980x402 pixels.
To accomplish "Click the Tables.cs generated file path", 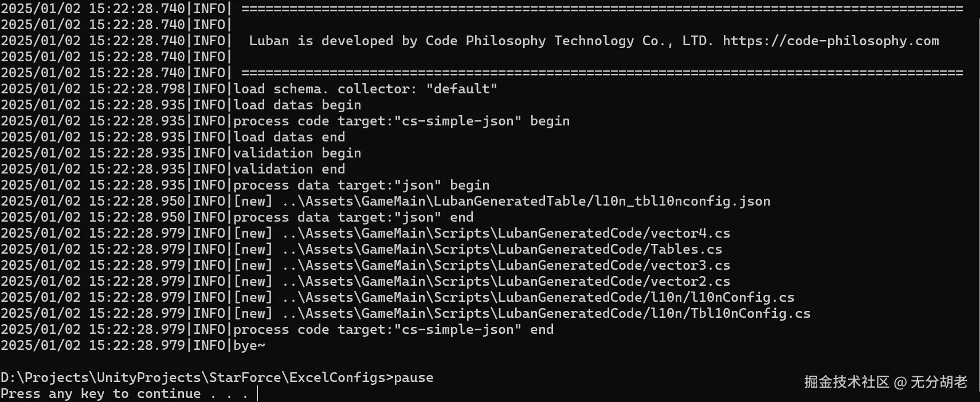I will pyautogui.click(x=501, y=249).
